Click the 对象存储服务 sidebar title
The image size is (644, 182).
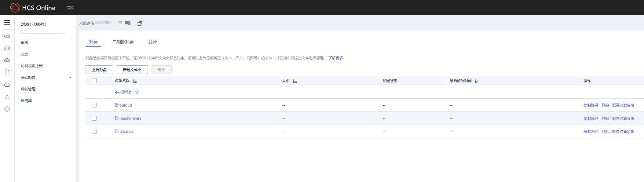click(34, 24)
